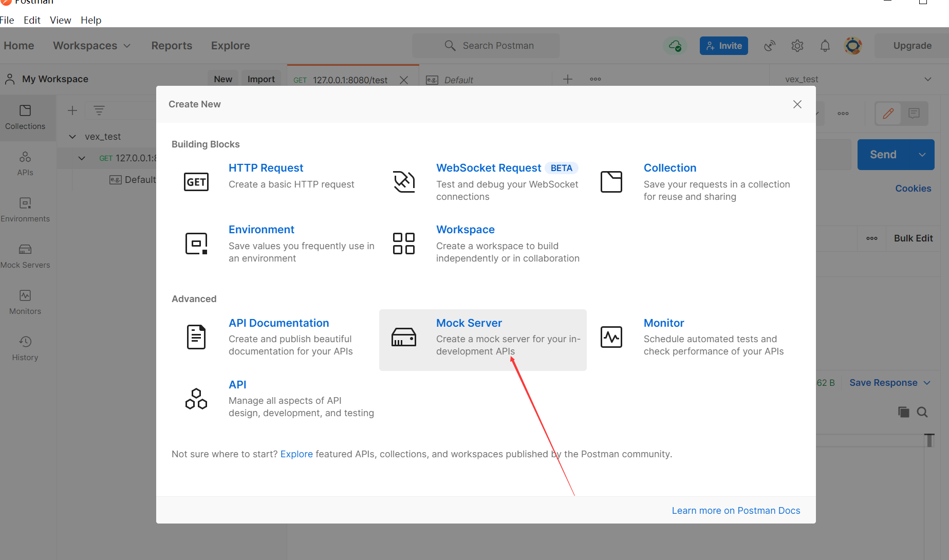
Task: Click the comments icon
Action: coord(914,114)
